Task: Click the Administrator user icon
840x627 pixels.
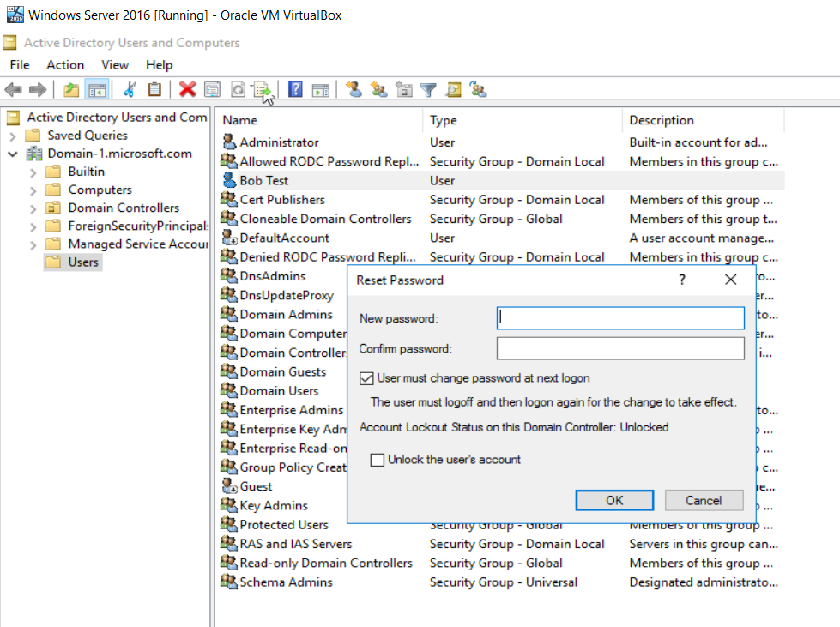Action: pyautogui.click(x=229, y=142)
